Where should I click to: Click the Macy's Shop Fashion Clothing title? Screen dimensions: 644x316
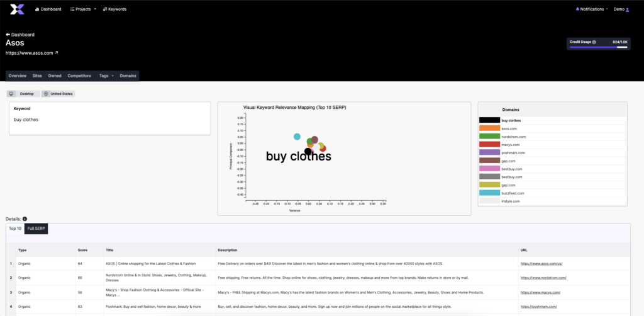tap(155, 293)
